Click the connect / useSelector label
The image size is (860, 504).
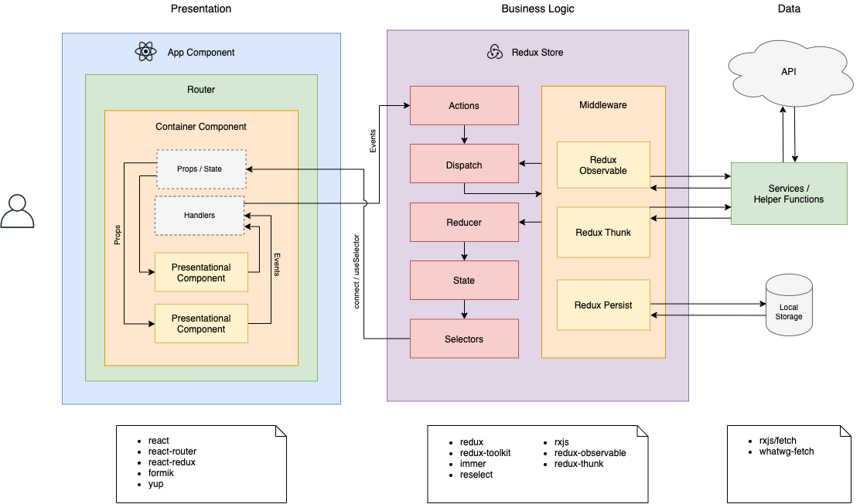[357, 271]
